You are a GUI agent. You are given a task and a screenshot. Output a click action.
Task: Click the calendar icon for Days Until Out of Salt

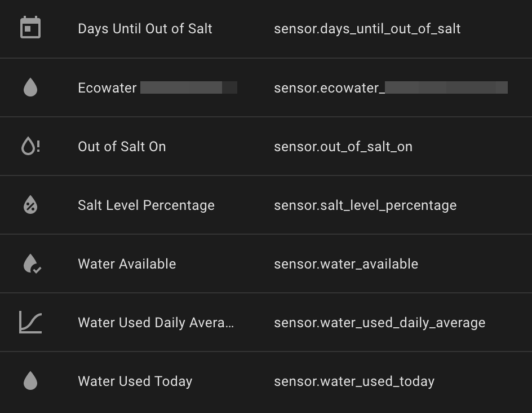[30, 27]
